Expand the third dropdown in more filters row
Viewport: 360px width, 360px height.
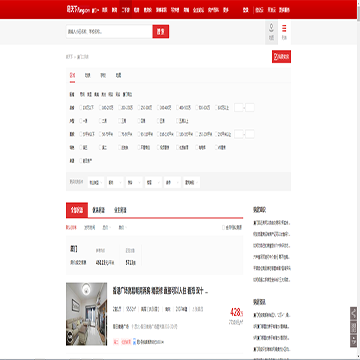[x=134, y=182]
